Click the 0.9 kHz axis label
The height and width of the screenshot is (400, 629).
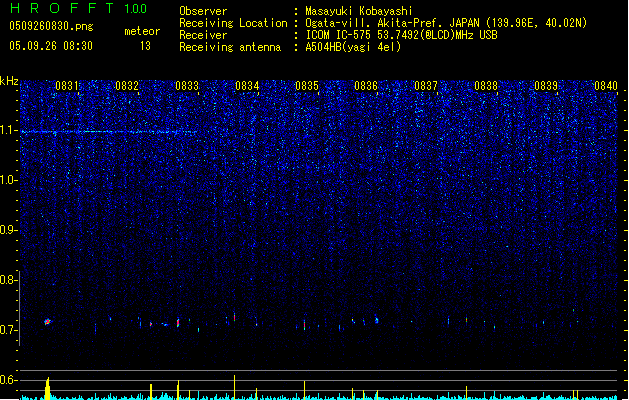(8, 229)
